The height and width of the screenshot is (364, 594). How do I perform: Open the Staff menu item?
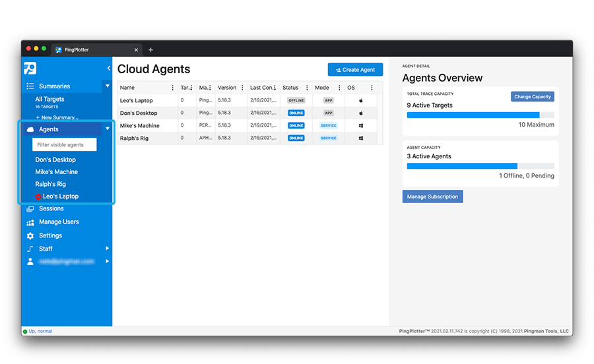coord(46,249)
